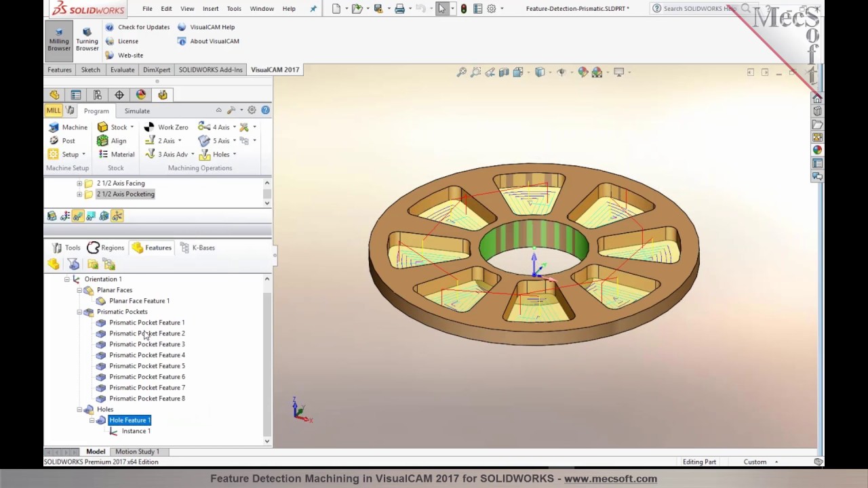
Task: Open the VisualCAM browser preferences gear
Action: coord(252,110)
